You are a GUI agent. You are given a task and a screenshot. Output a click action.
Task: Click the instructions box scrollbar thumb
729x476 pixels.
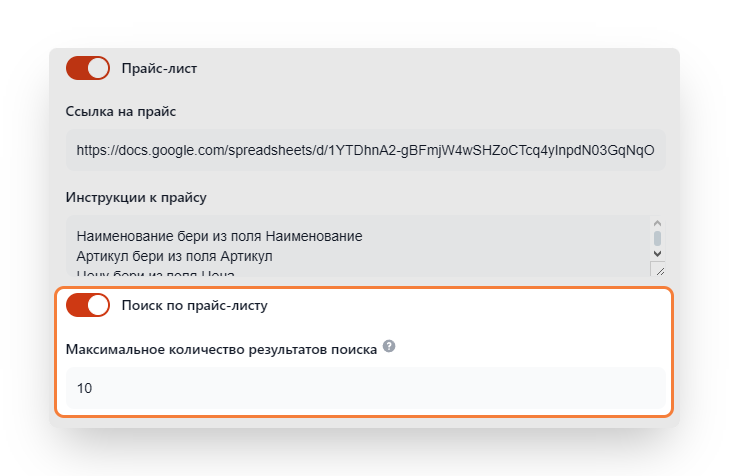pos(657,238)
